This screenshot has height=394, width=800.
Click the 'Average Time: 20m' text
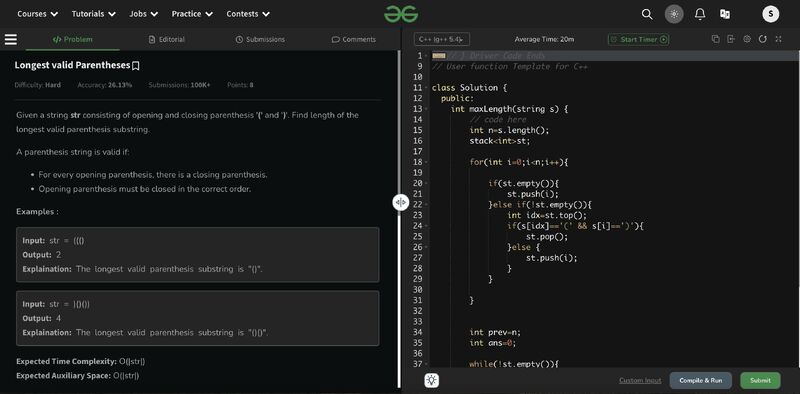click(x=544, y=39)
